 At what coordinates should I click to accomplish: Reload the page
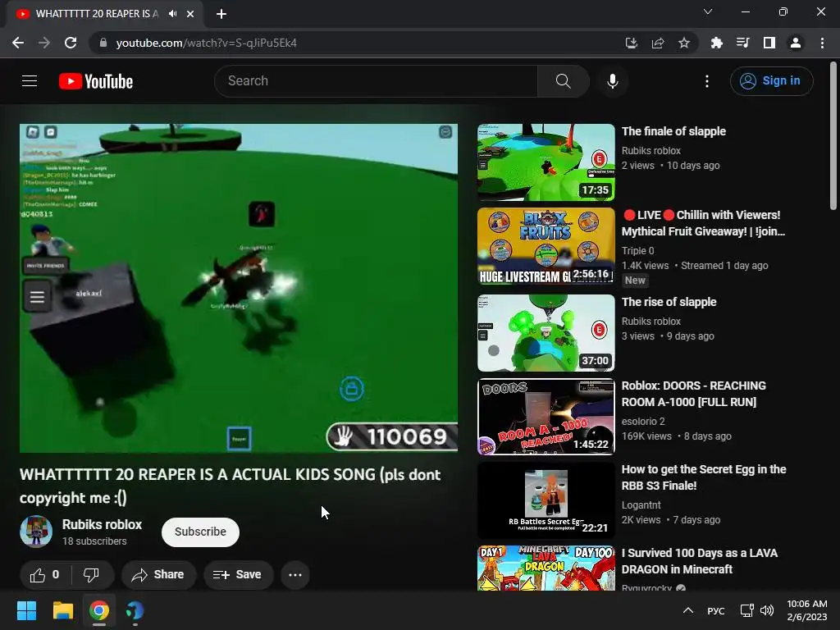click(71, 43)
